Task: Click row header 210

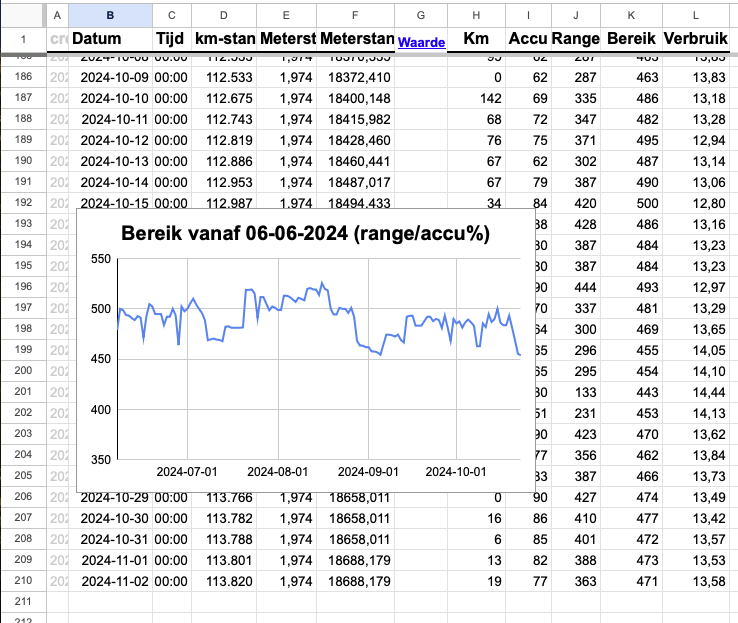Action: click(x=24, y=580)
